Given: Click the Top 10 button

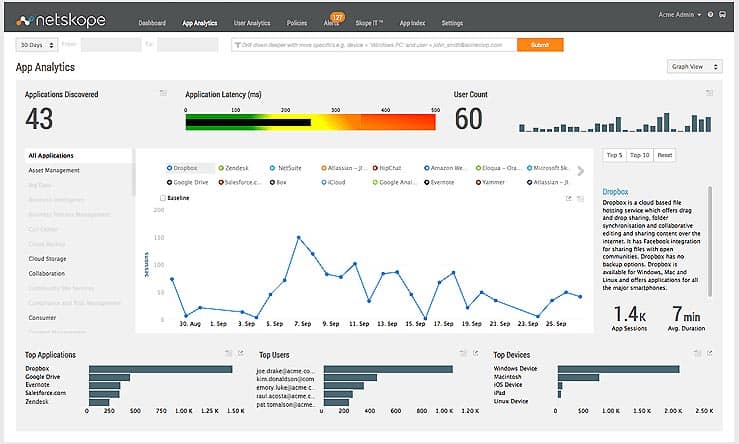Looking at the screenshot, I should click(x=639, y=155).
